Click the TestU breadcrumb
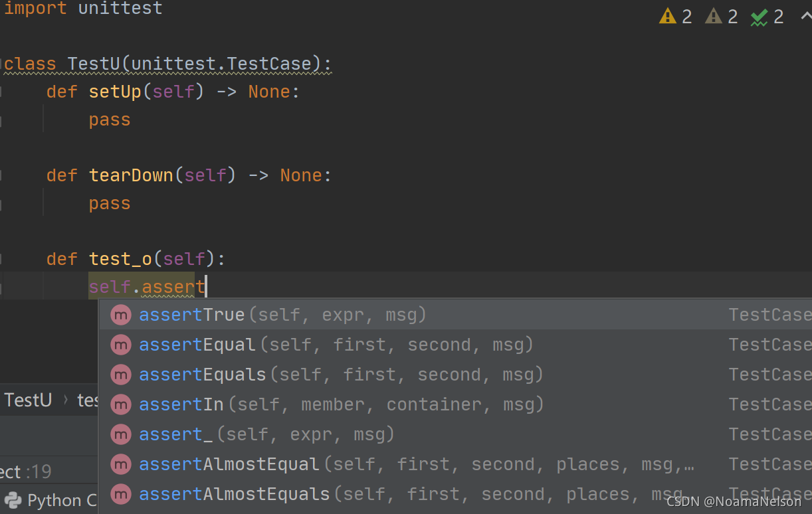812x514 pixels. tap(28, 400)
